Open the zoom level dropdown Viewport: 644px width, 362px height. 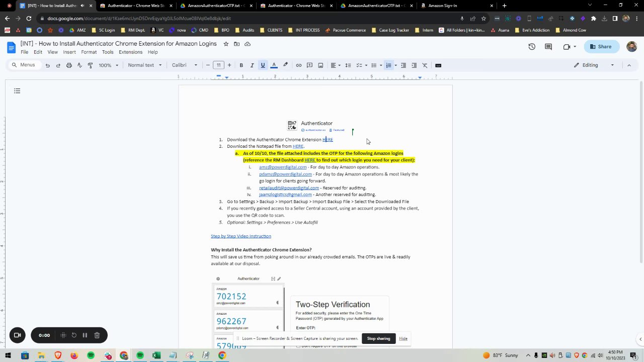pos(109,65)
